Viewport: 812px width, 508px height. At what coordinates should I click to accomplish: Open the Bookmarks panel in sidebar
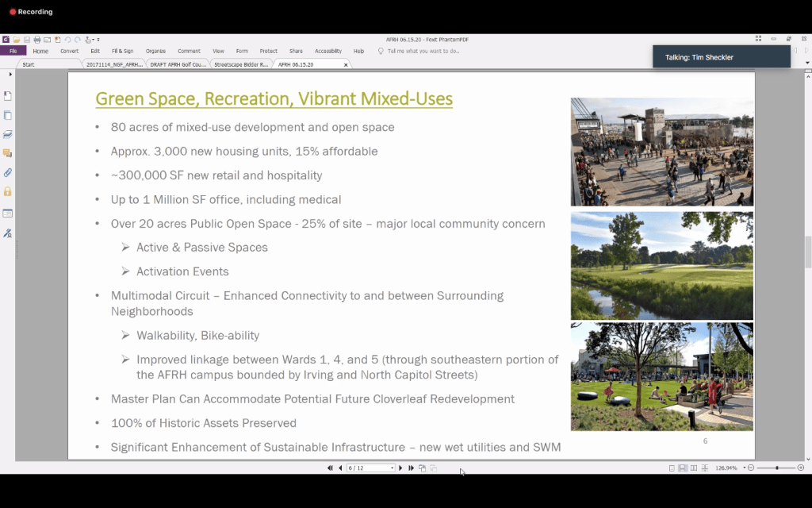point(8,96)
